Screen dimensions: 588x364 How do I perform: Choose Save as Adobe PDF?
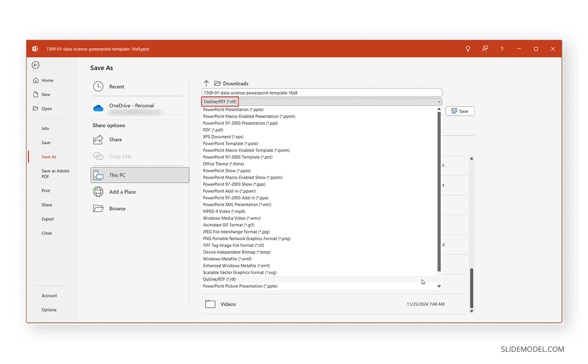coord(55,173)
